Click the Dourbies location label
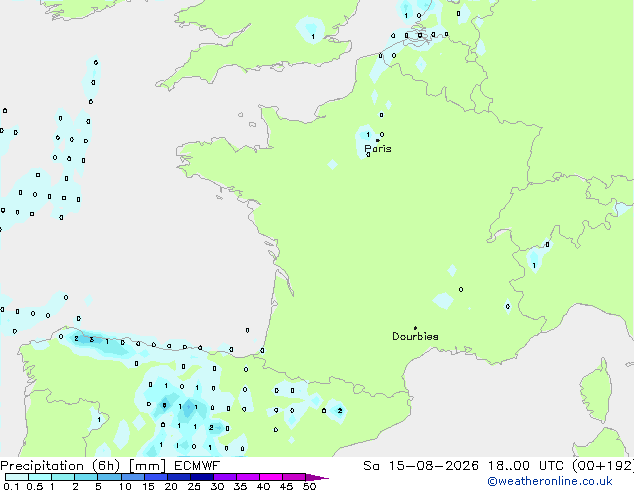The image size is (634, 490). [415, 336]
